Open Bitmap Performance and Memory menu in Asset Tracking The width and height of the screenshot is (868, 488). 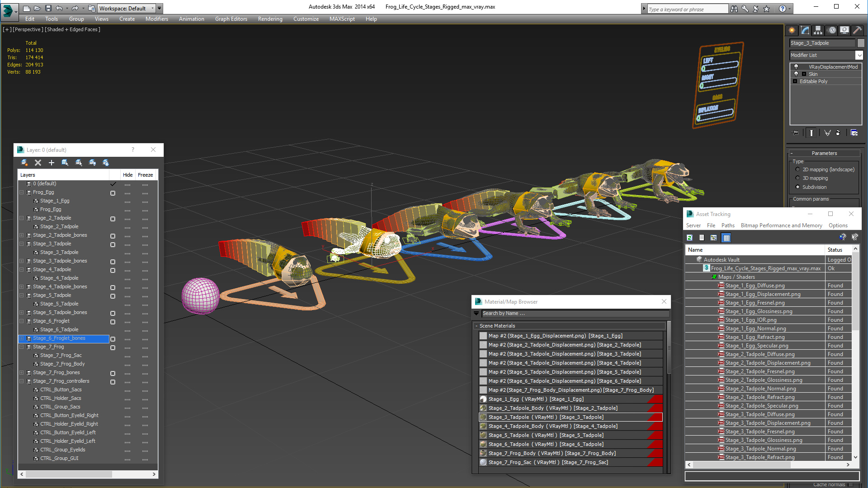click(x=781, y=225)
